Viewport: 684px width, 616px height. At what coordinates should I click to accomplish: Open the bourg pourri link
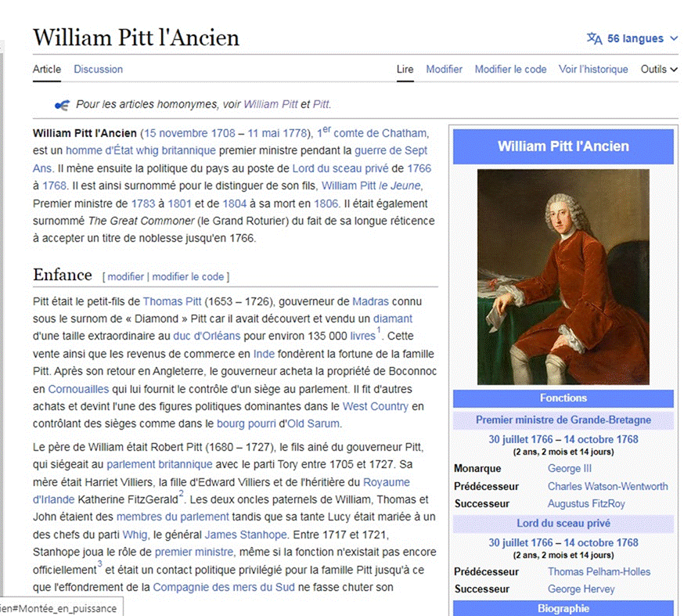(247, 424)
